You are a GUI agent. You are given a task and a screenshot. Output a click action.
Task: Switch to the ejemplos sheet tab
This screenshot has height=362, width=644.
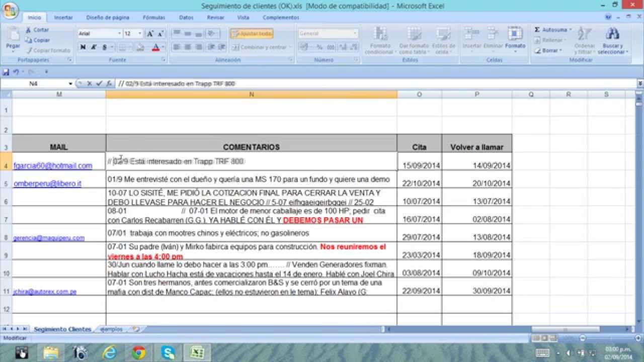111,329
